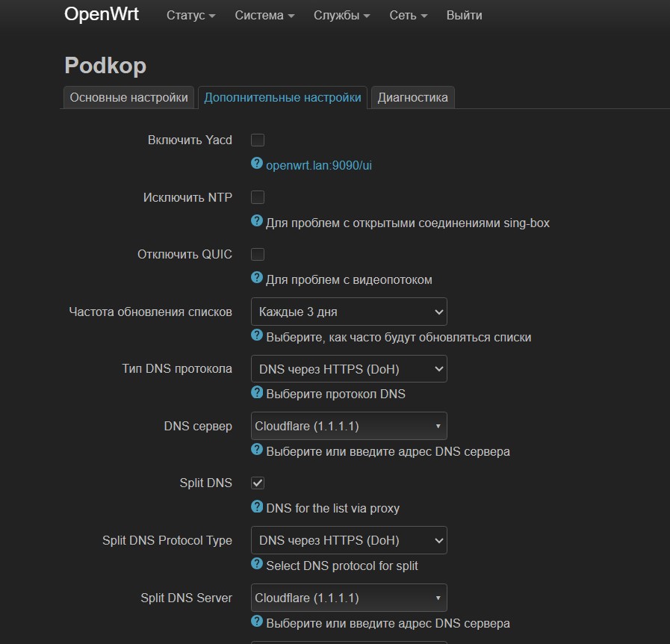
Task: Click the 'DNS сервер' label
Action: tap(198, 426)
